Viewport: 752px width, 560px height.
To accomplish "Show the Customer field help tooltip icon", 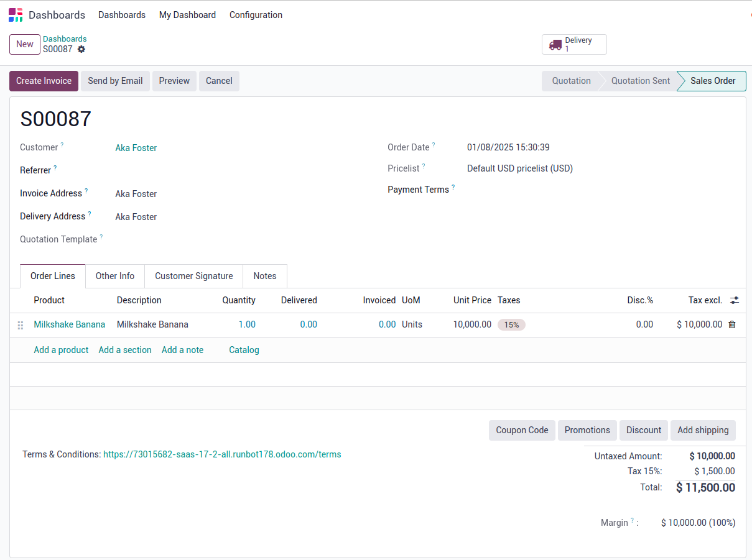I will pyautogui.click(x=62, y=145).
